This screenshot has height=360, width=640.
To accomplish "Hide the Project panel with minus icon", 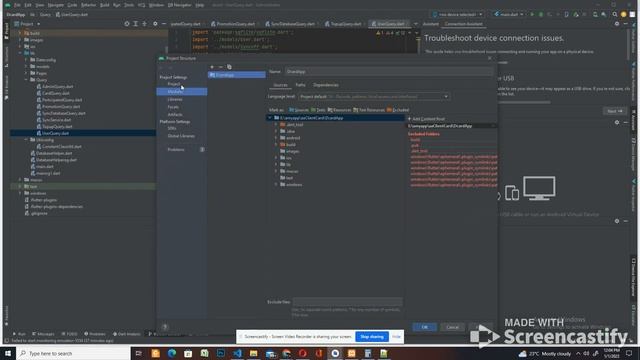I will coord(164,24).
